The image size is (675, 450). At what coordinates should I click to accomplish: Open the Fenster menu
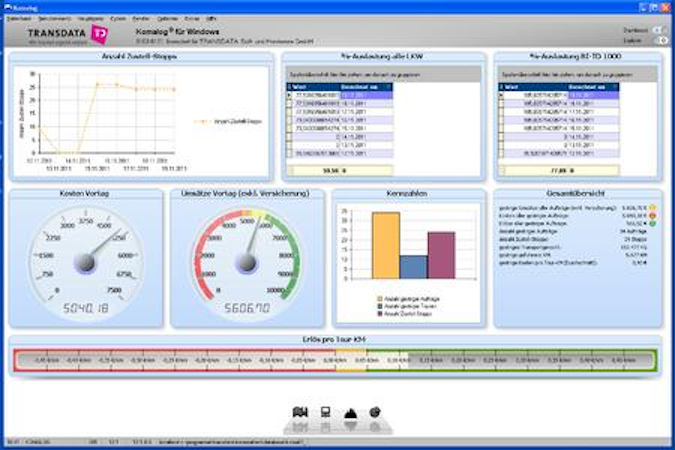[140, 19]
